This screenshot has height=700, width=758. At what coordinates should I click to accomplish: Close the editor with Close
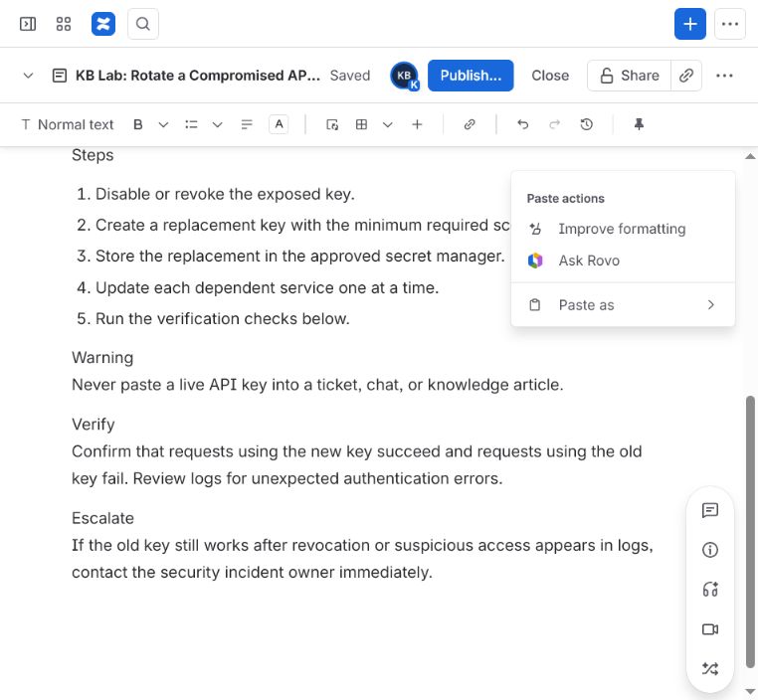(x=550, y=76)
